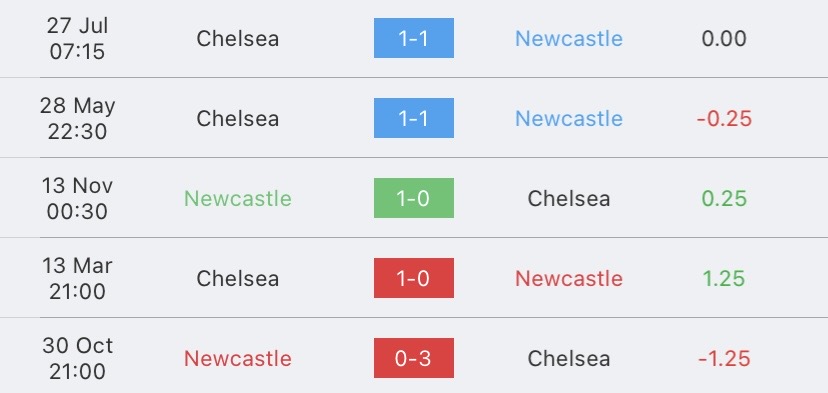Open green Newcastle in the 13 Nov row
The height and width of the screenshot is (393, 828).
238,199
